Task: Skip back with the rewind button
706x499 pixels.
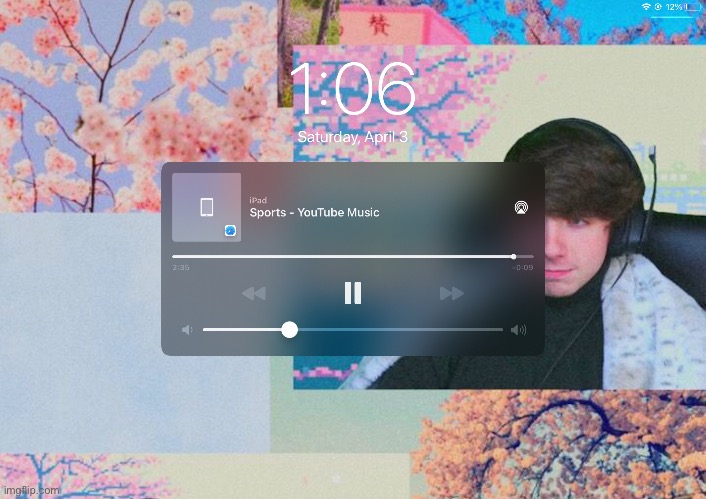Action: (x=253, y=294)
